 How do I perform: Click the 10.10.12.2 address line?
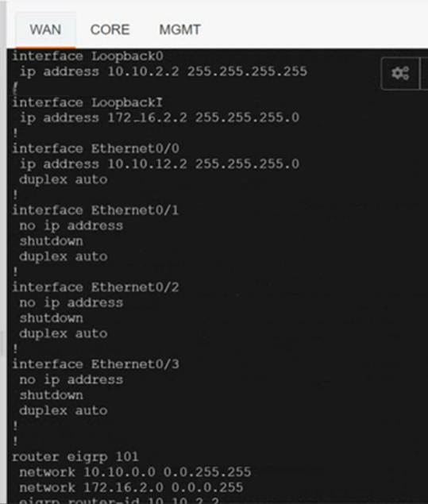(160, 164)
